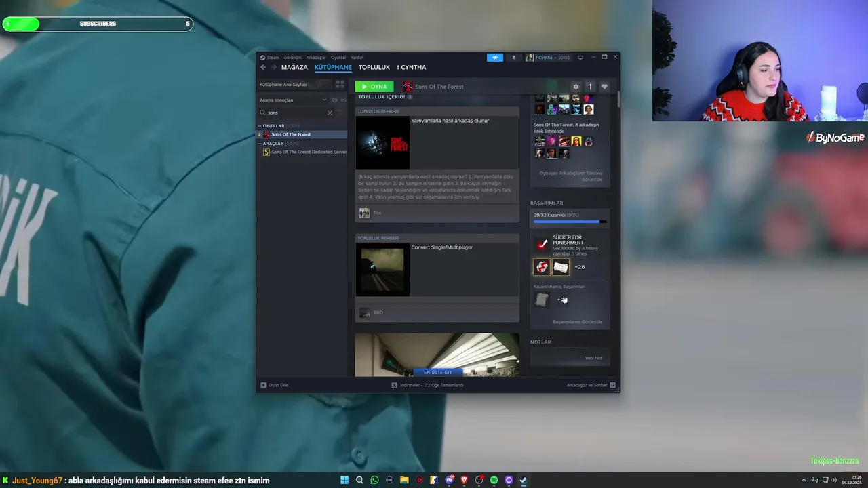Open the Windows Start menu

344,480
